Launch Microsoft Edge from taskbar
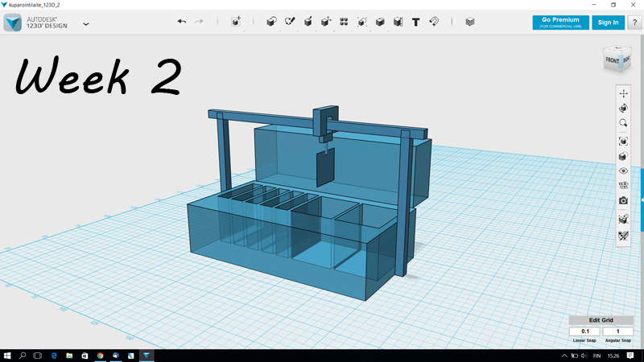Screen dimensions: 644x362 coord(54,356)
